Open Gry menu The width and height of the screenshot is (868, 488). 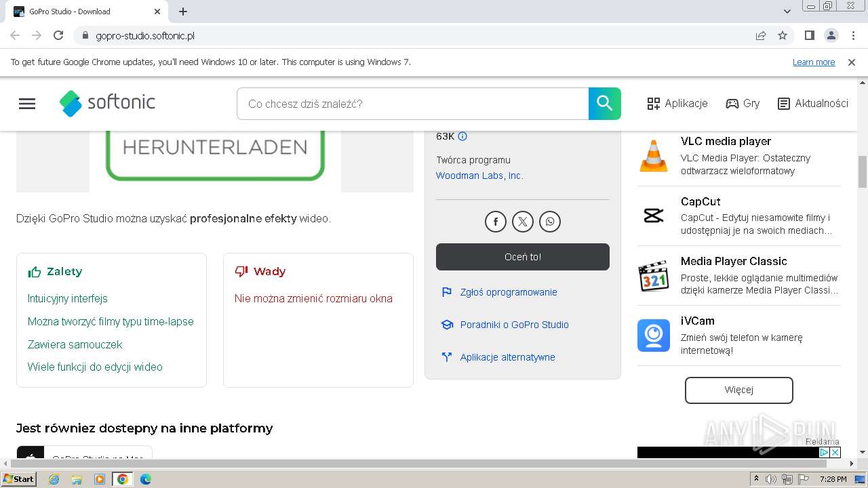tap(743, 104)
